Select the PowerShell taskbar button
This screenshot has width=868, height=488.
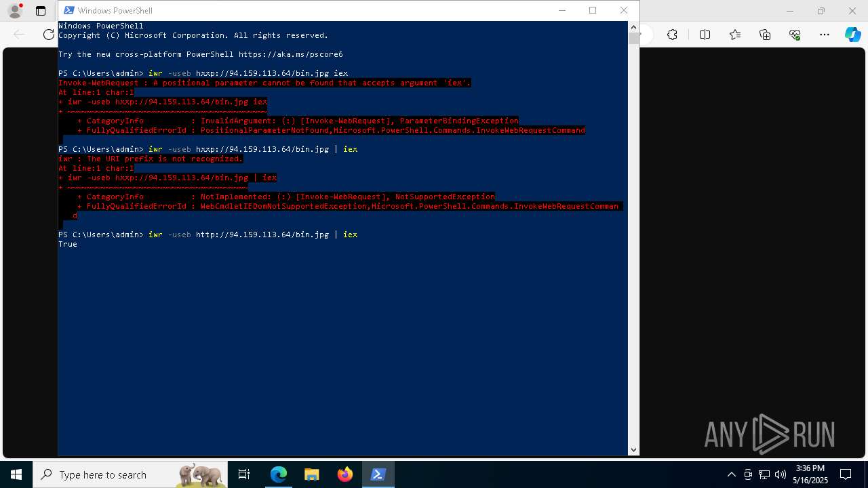point(378,474)
